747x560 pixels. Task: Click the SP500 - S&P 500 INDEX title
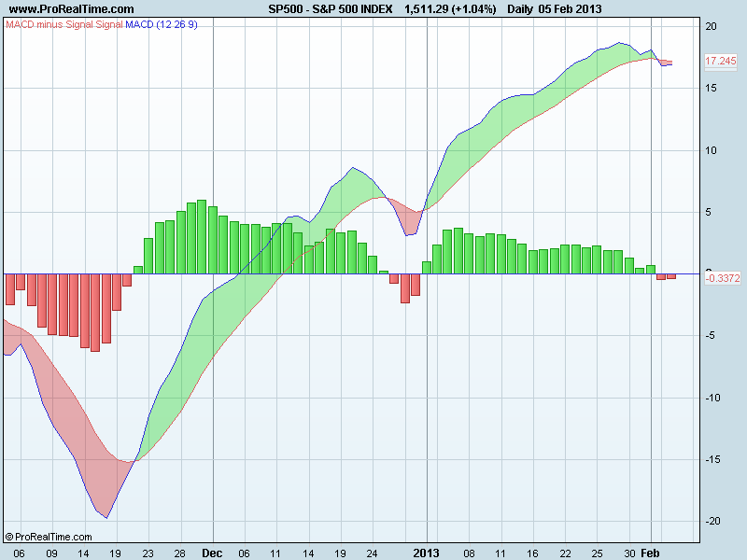[331, 9]
